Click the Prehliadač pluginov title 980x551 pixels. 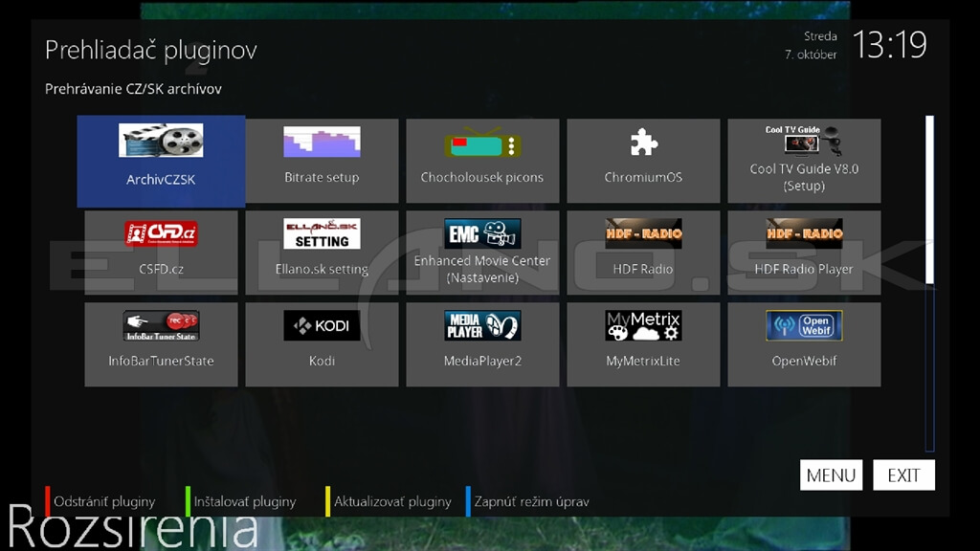pyautogui.click(x=150, y=50)
